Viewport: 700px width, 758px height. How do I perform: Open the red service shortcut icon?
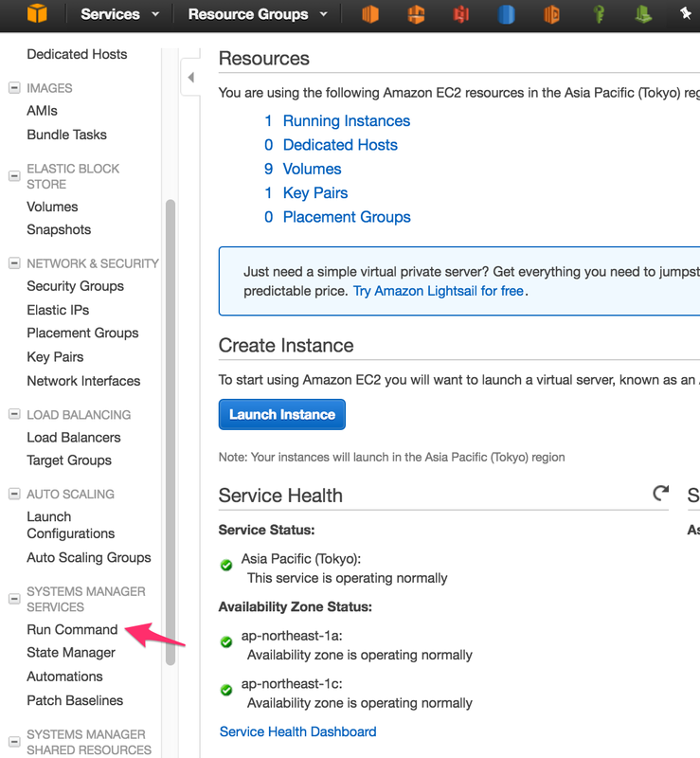[460, 14]
